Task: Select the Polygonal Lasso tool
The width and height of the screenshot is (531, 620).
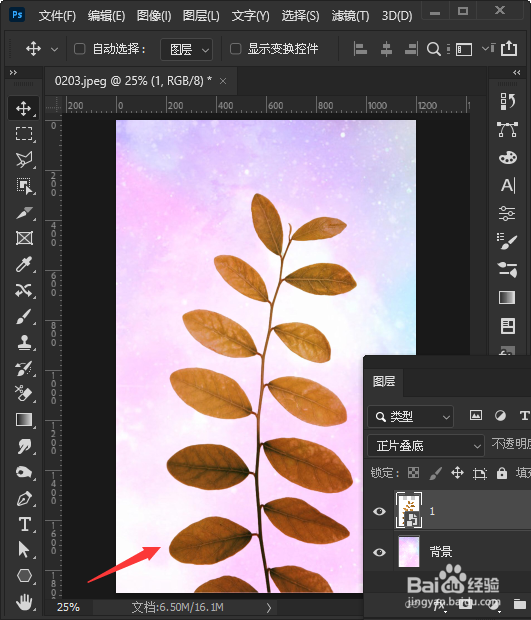Action: tap(24, 160)
